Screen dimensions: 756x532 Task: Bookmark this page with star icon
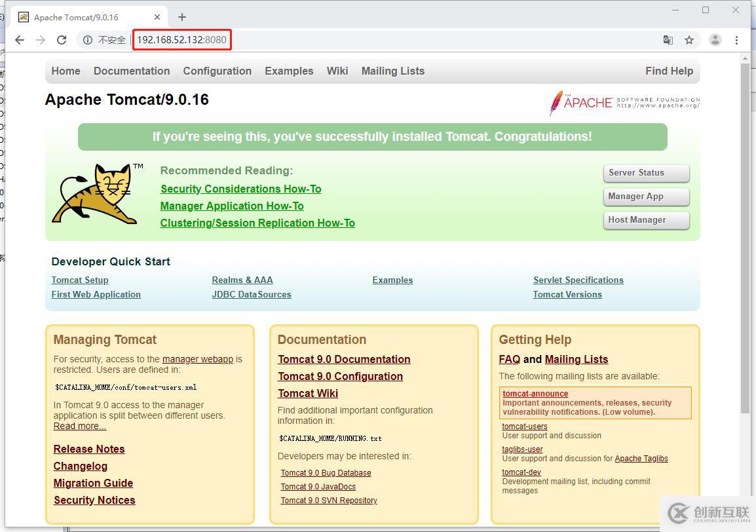coord(689,40)
